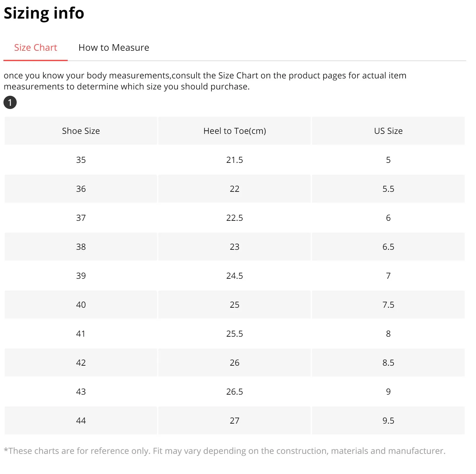The height and width of the screenshot is (474, 476).
Task: Click the US size 5.5 cell
Action: 388,189
